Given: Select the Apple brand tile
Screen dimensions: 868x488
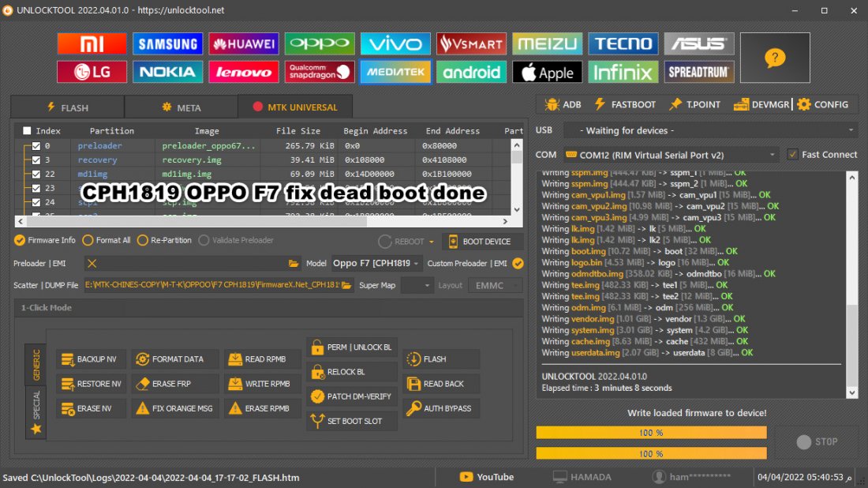Looking at the screenshot, I should click(x=547, y=72).
